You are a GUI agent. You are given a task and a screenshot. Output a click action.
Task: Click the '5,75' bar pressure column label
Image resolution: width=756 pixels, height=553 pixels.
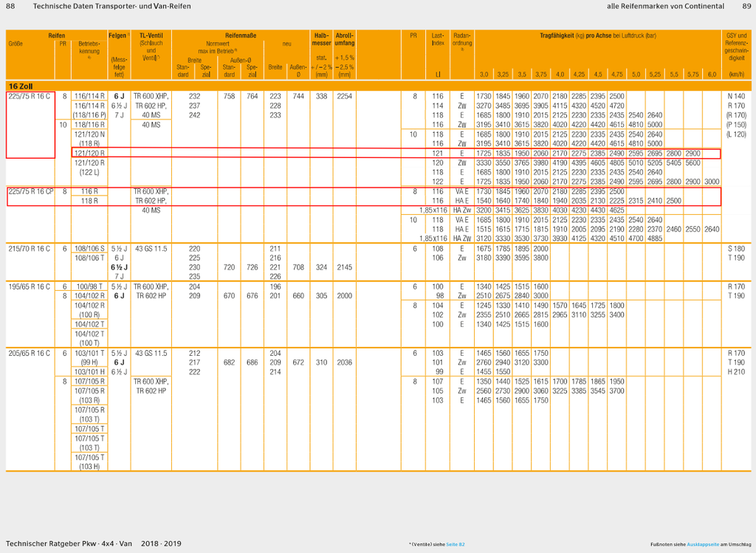pyautogui.click(x=693, y=75)
